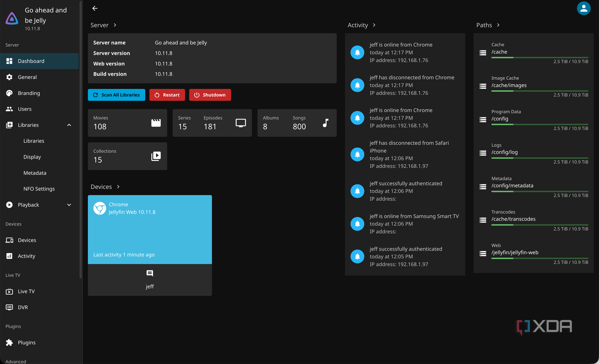The width and height of the screenshot is (599, 364).
Task: Click bell icon beside 'disconnected from Safari iPhone'
Action: pyautogui.click(x=357, y=154)
